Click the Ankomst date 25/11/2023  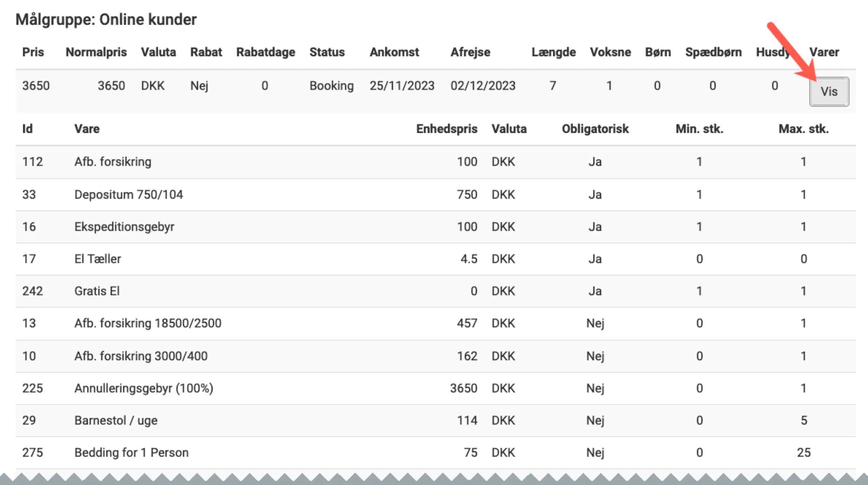coord(402,86)
